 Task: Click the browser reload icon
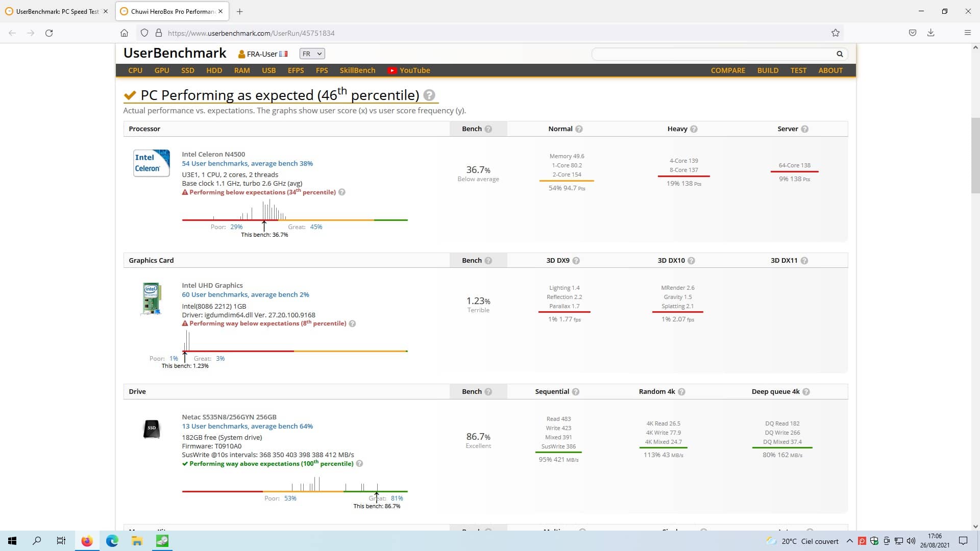(x=49, y=33)
